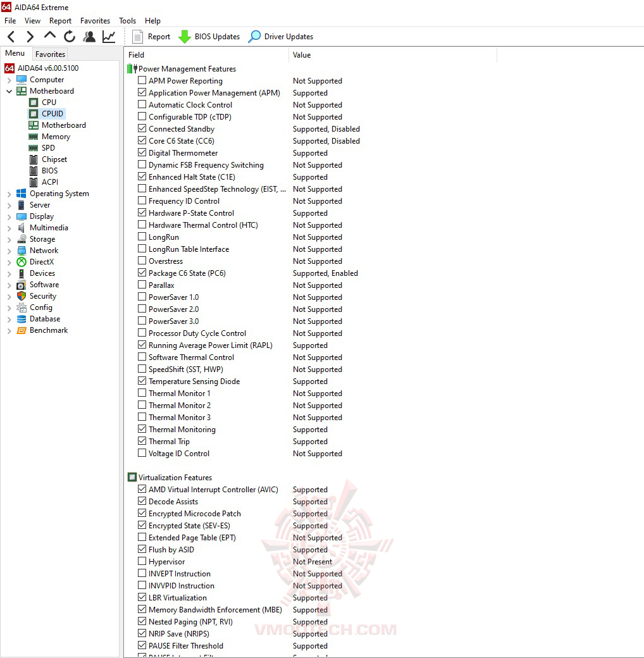The image size is (644, 658).
Task: Click the ACPI icon in the tree
Action: pyautogui.click(x=34, y=182)
